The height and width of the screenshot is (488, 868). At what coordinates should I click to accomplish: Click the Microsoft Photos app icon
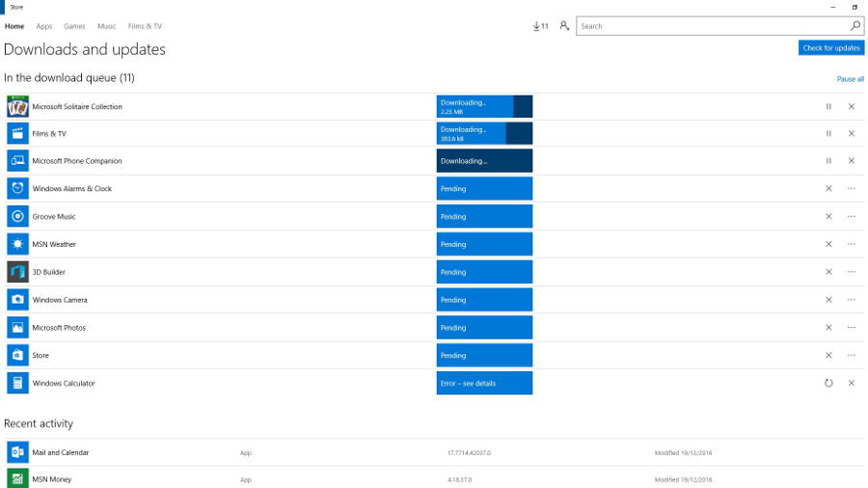coord(17,328)
